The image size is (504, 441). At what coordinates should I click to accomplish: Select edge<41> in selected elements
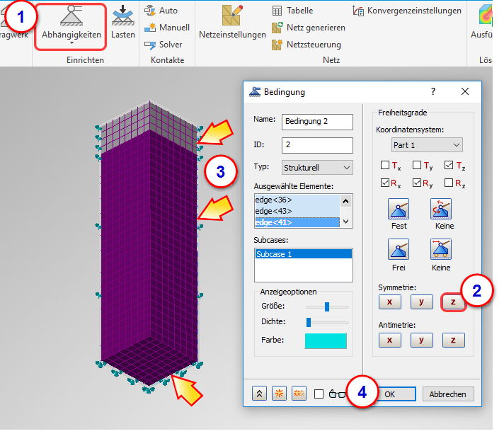point(297,222)
